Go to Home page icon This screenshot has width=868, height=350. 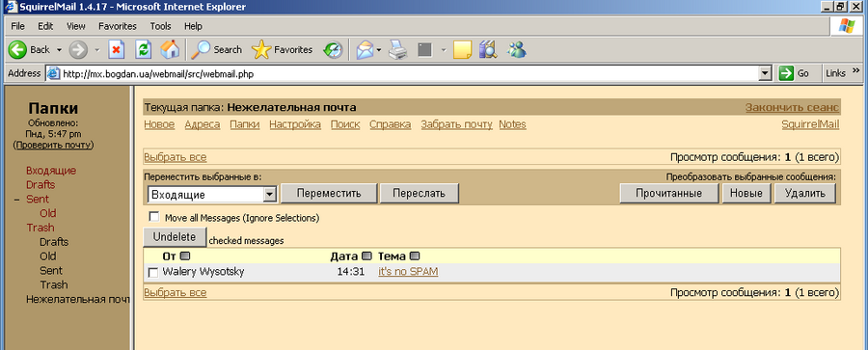pos(170,50)
